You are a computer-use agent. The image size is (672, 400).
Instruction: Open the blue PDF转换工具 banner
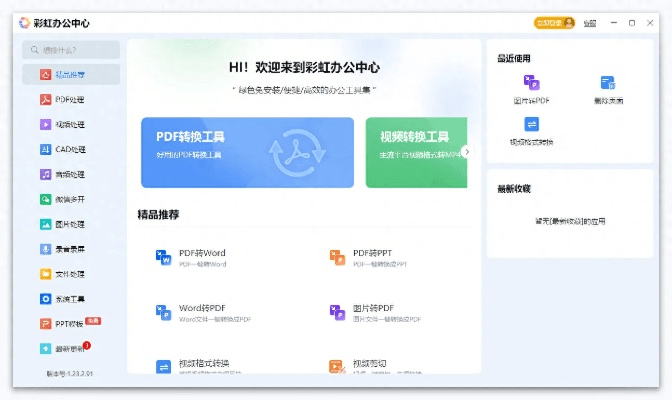pos(247,153)
